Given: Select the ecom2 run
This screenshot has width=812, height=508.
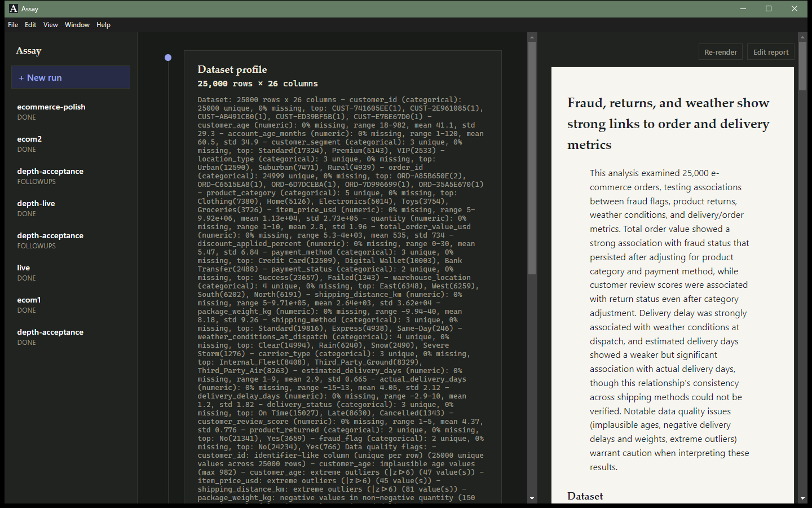Looking at the screenshot, I should coord(70,144).
